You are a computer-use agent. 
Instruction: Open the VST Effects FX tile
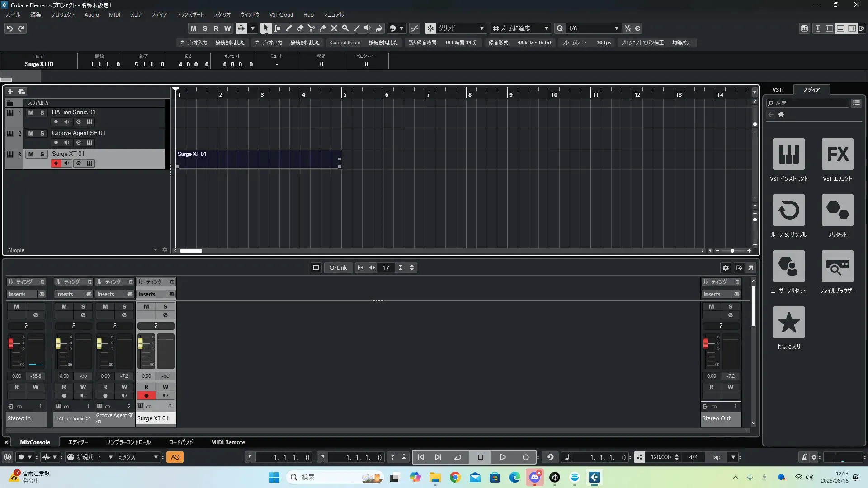pyautogui.click(x=837, y=154)
